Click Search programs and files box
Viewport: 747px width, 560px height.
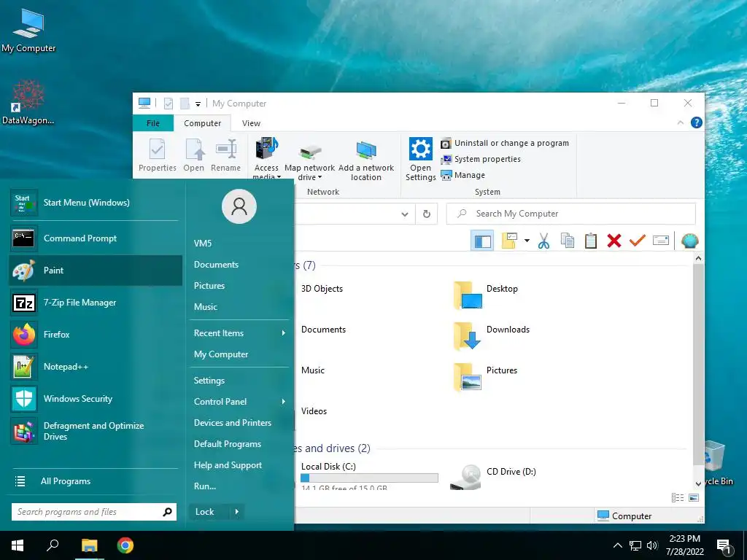[x=94, y=512]
